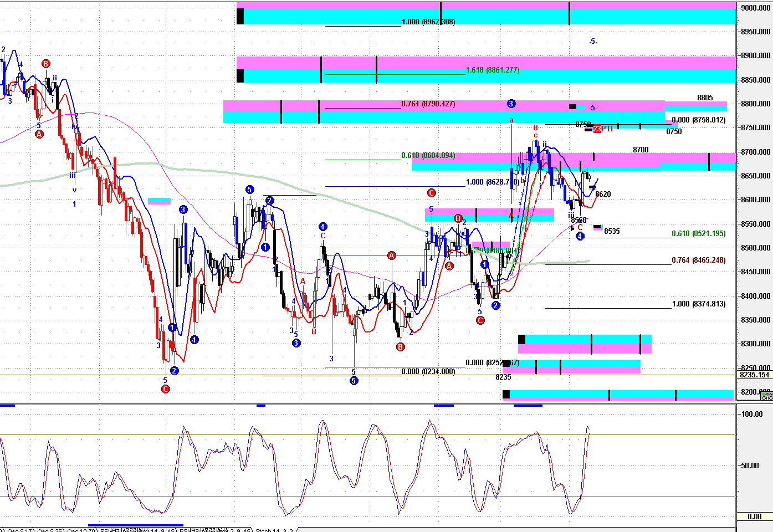This screenshot has height=532, width=773.
Task: Select 8300.000 on the price axis
Action: (756, 344)
